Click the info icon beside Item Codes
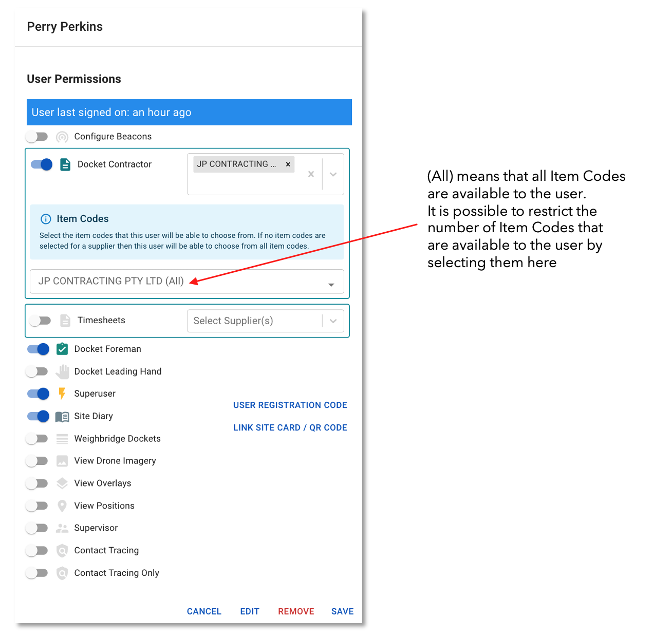Image resolution: width=672 pixels, height=635 pixels. (x=45, y=218)
